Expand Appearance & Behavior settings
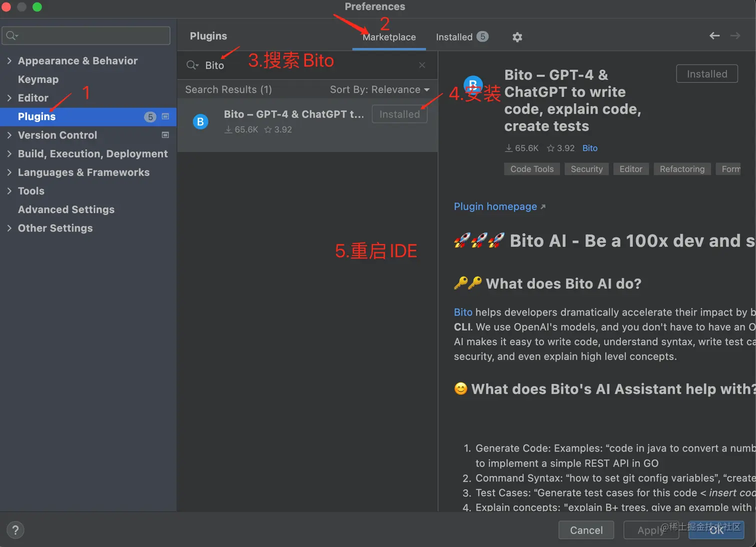The height and width of the screenshot is (547, 756). click(x=9, y=60)
